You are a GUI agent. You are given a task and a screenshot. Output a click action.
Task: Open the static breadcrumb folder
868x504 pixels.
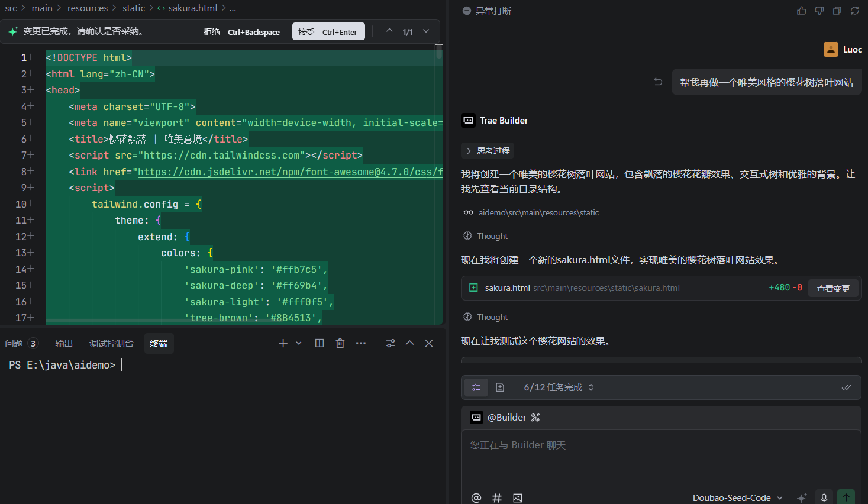[x=134, y=8]
